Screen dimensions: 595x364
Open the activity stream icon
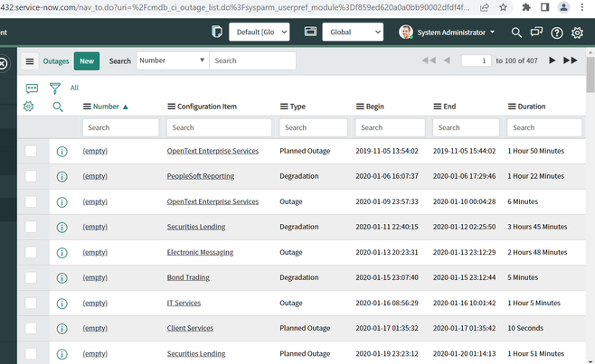tap(32, 89)
